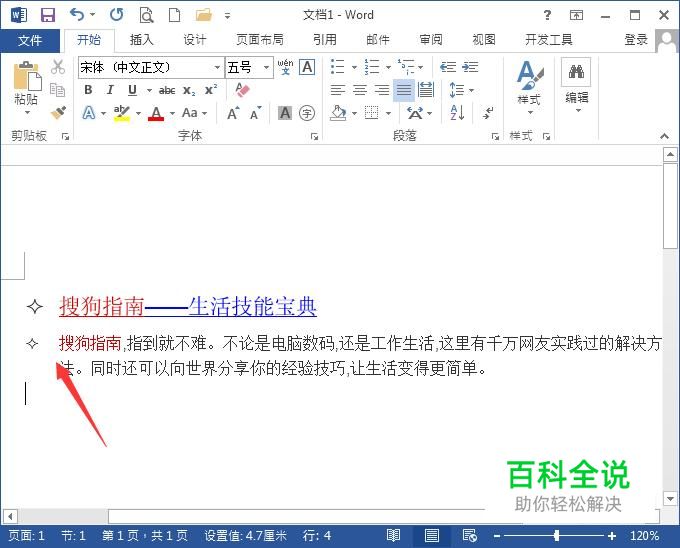Decrease paragraph indent
Screen dimensions: 680x548
(448, 67)
